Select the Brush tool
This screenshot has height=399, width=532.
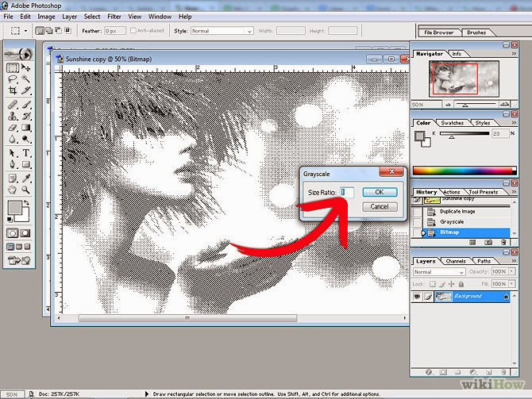point(25,105)
